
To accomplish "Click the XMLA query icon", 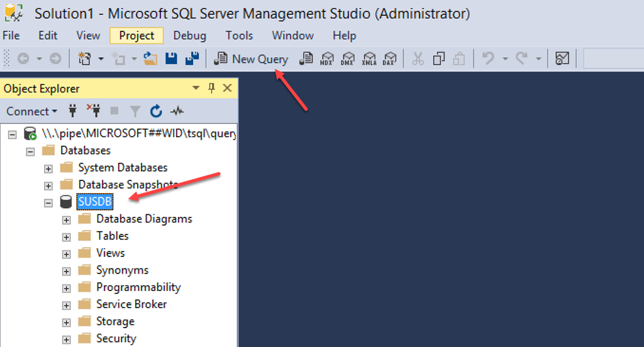I will point(369,59).
